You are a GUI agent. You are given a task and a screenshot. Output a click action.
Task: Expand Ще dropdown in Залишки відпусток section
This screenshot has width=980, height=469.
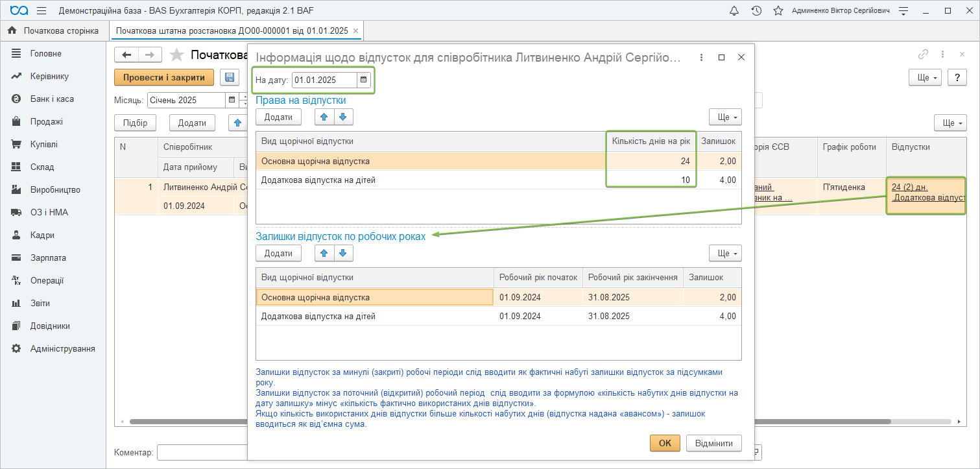point(724,254)
